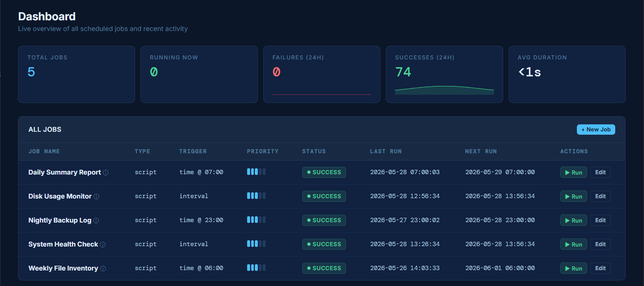Click next run '2026-05-28 23:00:00'
Screen dimensions: 644x286
(x=500, y=220)
